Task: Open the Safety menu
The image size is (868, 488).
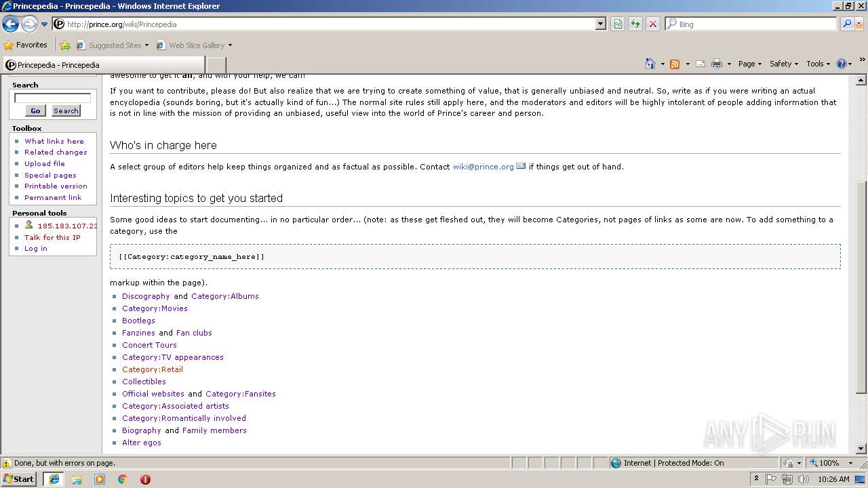Action: tap(784, 64)
